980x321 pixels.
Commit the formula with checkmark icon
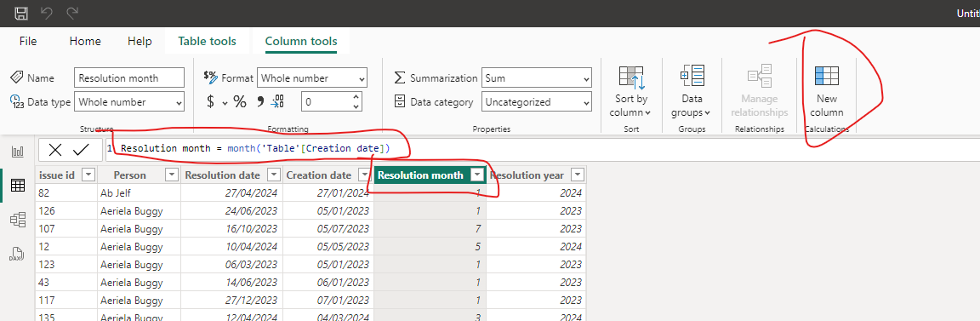(x=82, y=150)
